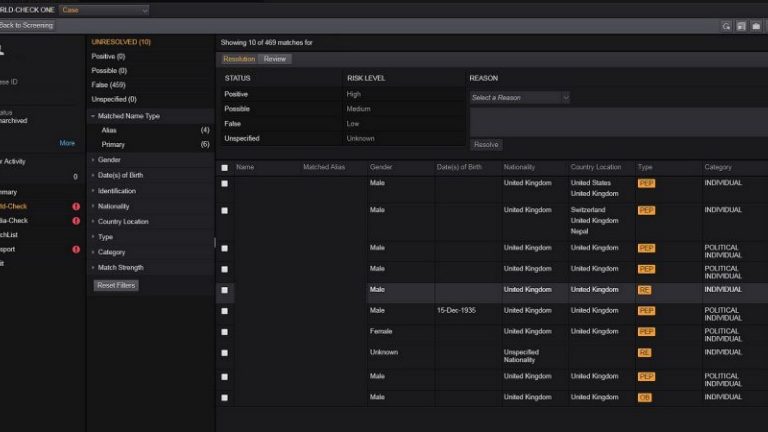768x432 pixels.
Task: Click the Reset Filters button
Action: click(116, 285)
